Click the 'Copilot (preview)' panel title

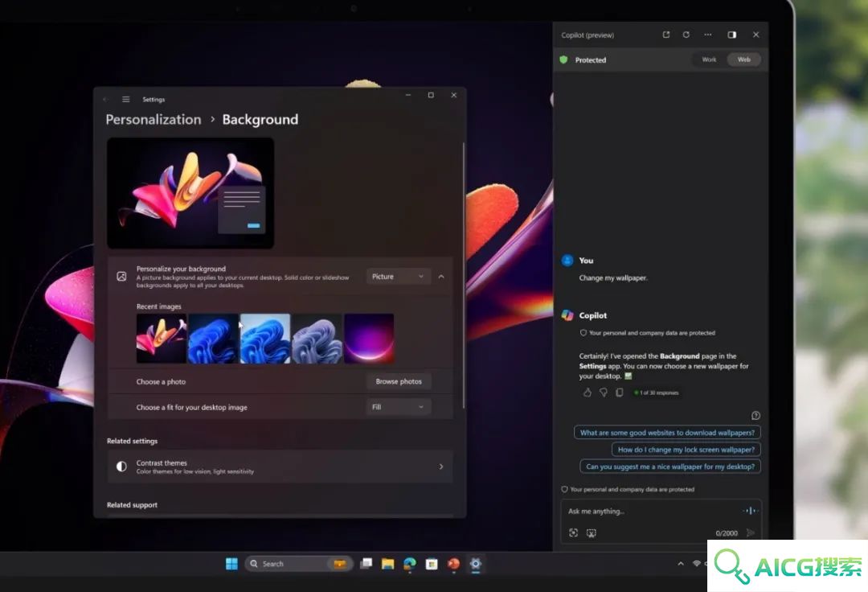point(588,35)
